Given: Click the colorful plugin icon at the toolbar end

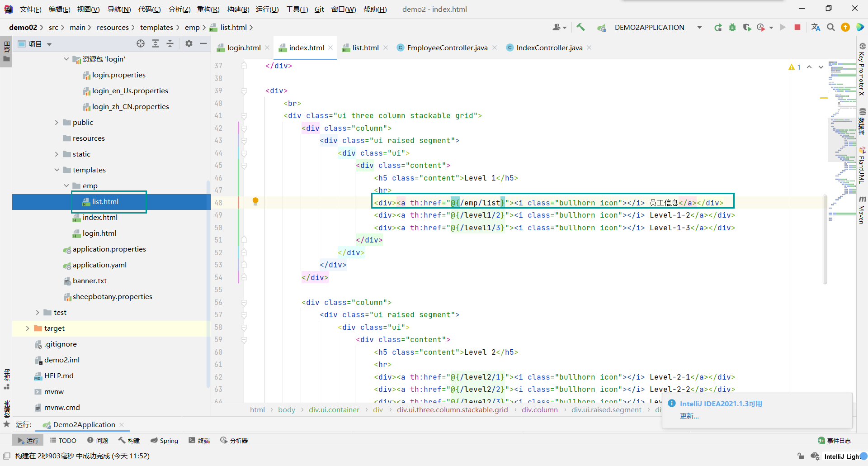Looking at the screenshot, I should click(x=860, y=27).
